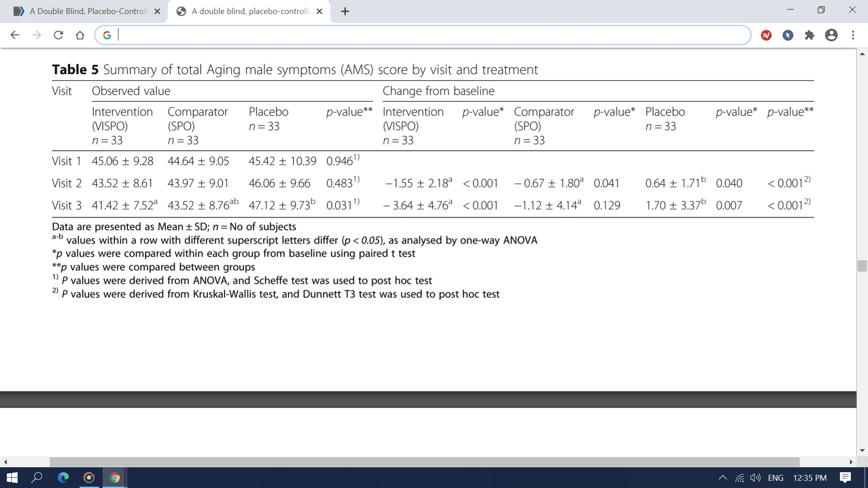
Task: Click the p-value '0.007' cell
Action: point(729,206)
